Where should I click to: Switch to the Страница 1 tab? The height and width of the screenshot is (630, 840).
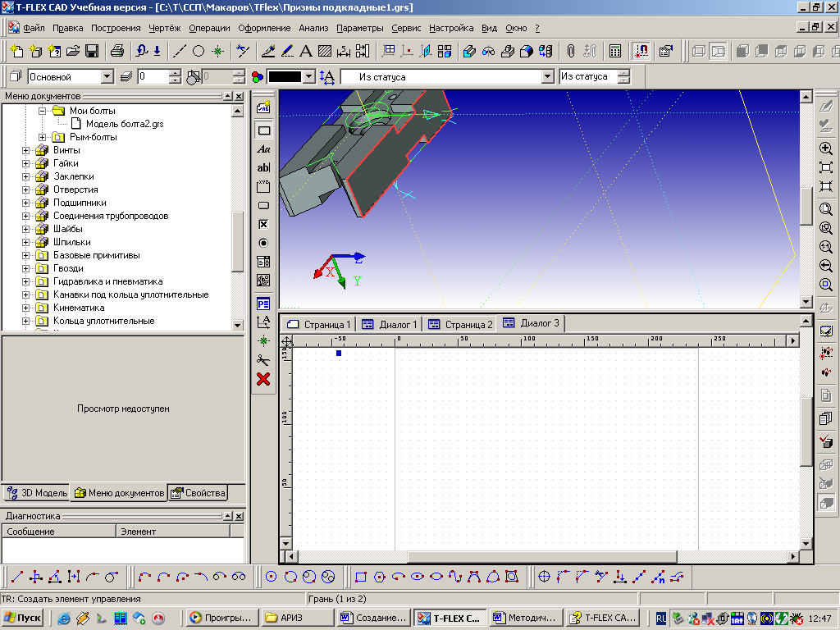(318, 324)
